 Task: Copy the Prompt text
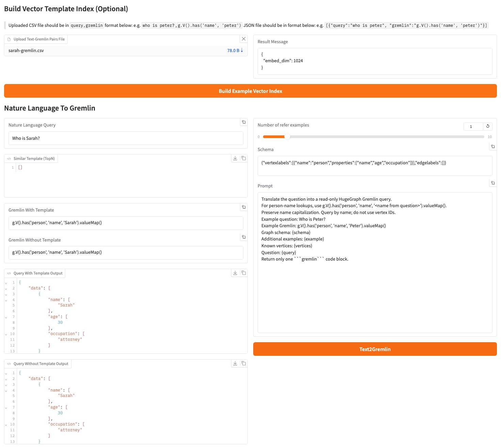point(493,183)
